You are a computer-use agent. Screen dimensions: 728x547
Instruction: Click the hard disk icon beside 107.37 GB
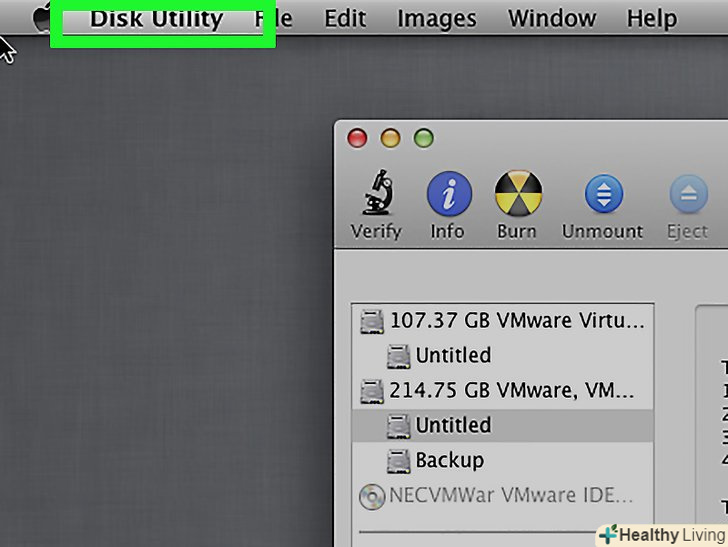coord(372,322)
